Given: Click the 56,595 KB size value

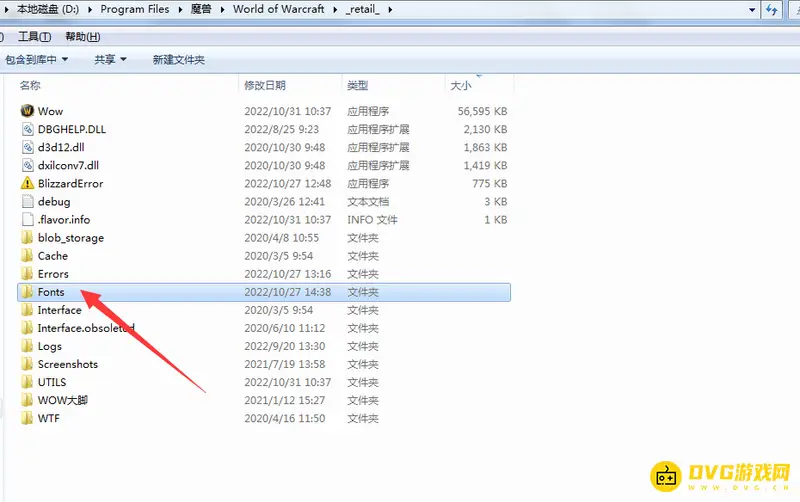Looking at the screenshot, I should point(482,111).
